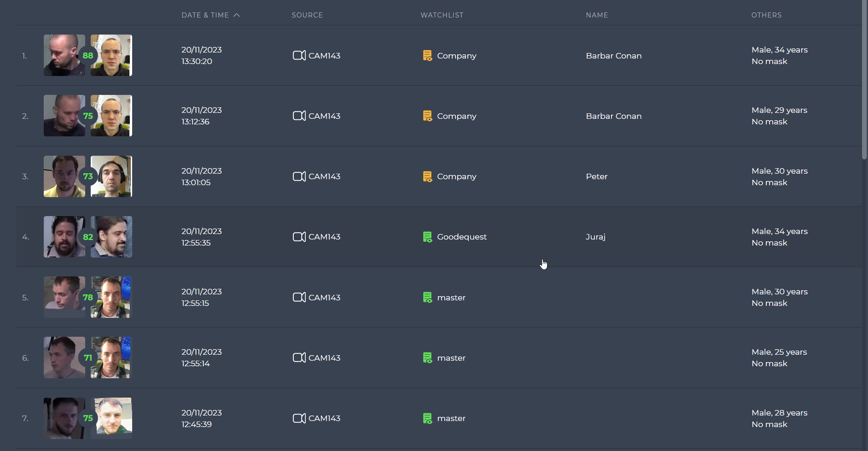Image resolution: width=868 pixels, height=451 pixels.
Task: Click the Goodequest watchlist icon in row 4
Action: (x=427, y=237)
